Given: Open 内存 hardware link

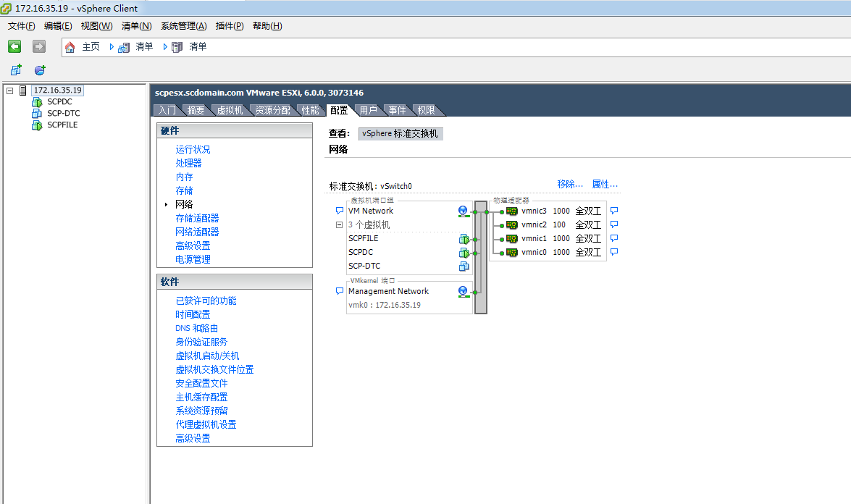Looking at the screenshot, I should [184, 177].
